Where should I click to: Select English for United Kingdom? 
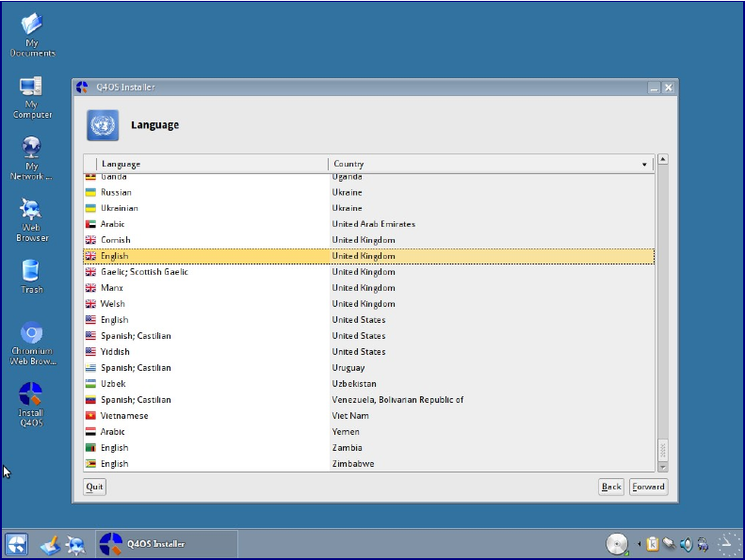(x=368, y=256)
